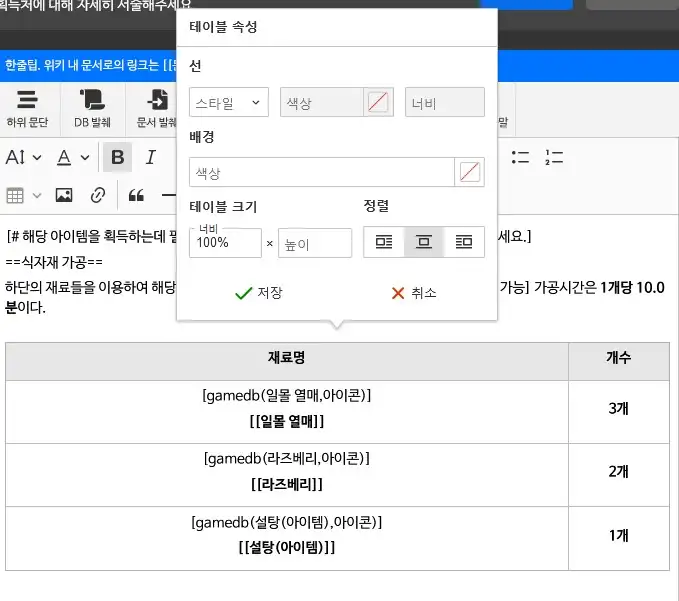Select center table alignment

(424, 242)
